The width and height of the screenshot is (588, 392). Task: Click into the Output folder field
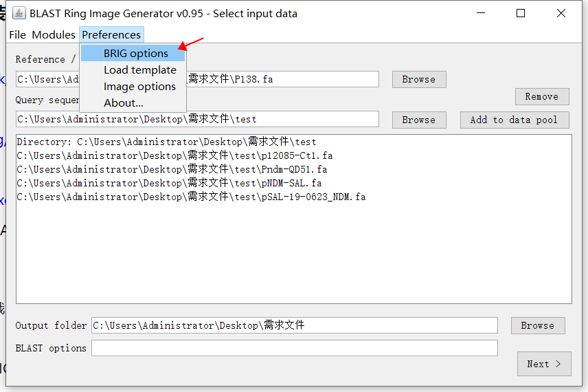(295, 325)
